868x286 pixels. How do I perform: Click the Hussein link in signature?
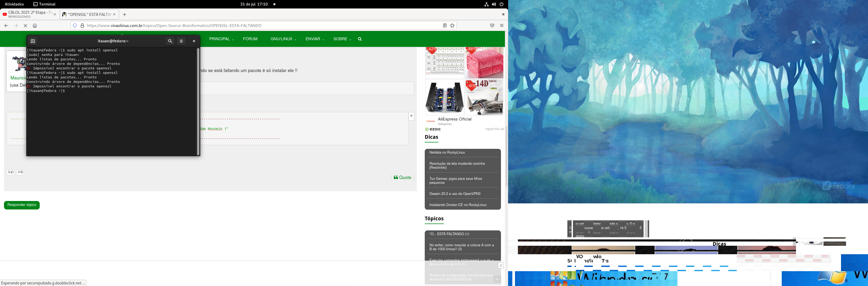click(x=215, y=129)
